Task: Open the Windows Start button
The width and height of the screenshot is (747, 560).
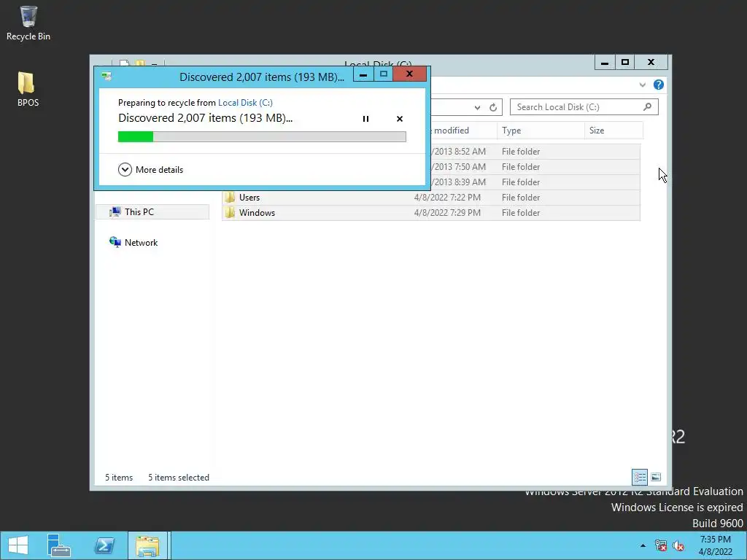Action: click(18, 545)
